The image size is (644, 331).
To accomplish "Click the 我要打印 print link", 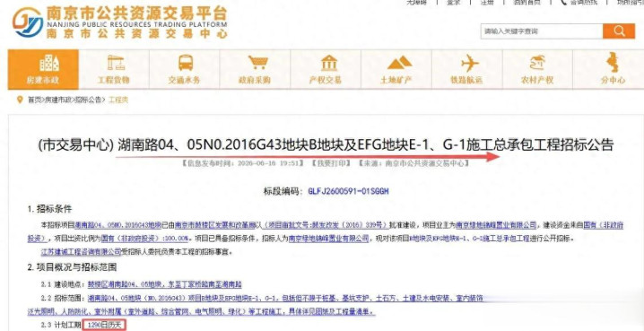I will click(x=331, y=163).
